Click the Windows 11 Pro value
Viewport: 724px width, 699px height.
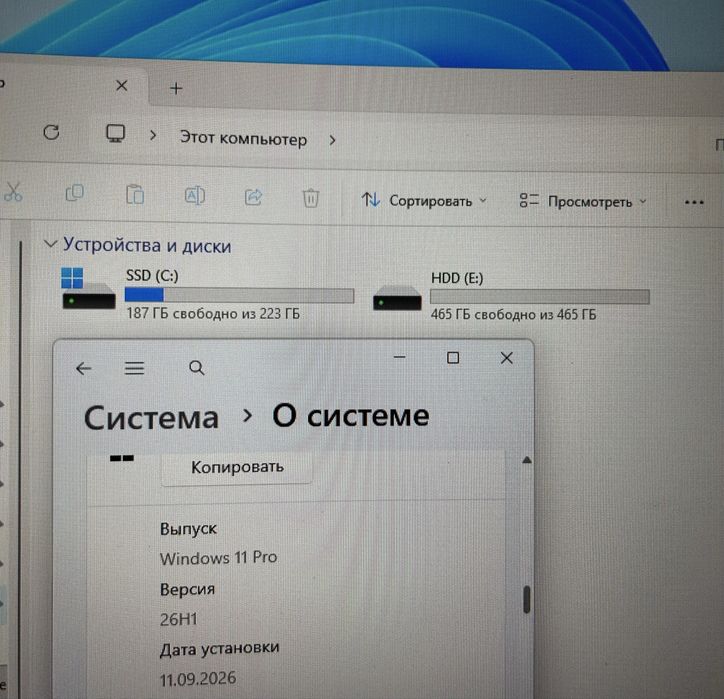pyautogui.click(x=218, y=558)
